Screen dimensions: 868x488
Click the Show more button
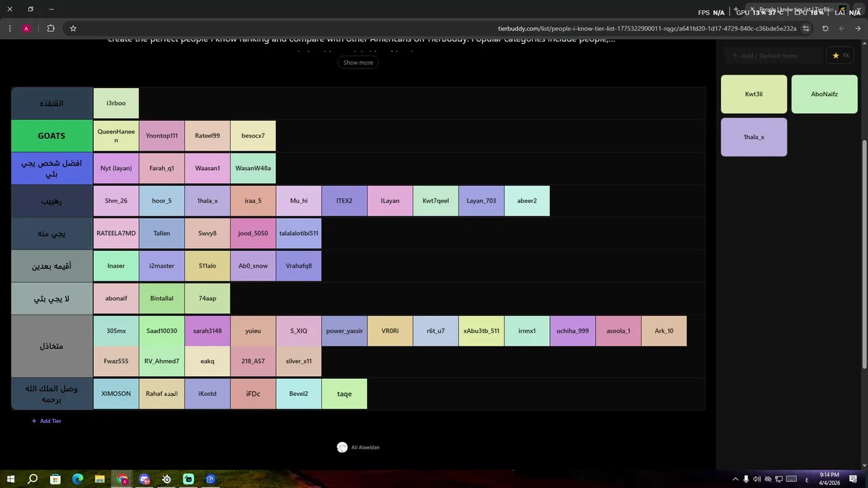click(x=358, y=62)
